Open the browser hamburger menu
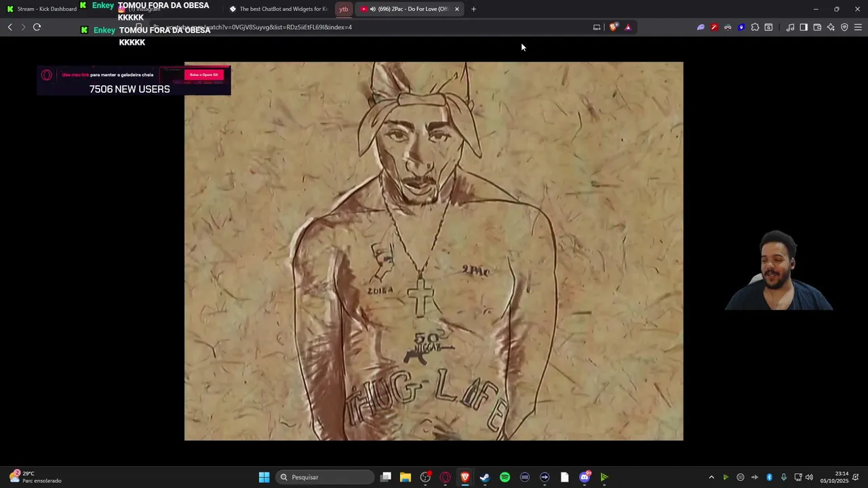The image size is (868, 488). click(x=858, y=27)
